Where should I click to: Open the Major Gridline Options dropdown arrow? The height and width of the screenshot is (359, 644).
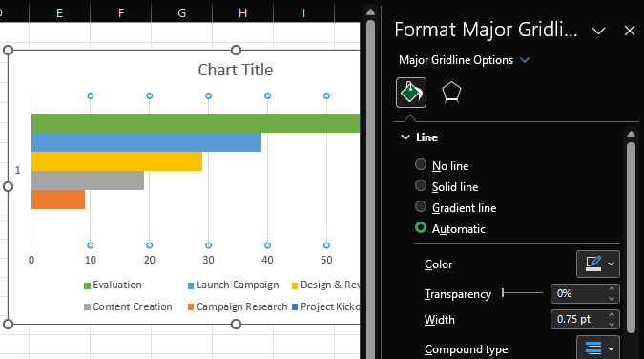(525, 60)
